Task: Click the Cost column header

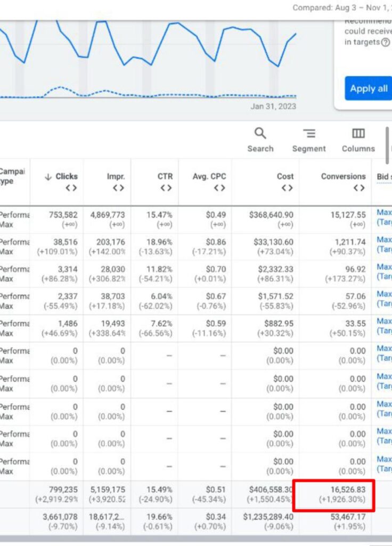Action: tap(285, 176)
